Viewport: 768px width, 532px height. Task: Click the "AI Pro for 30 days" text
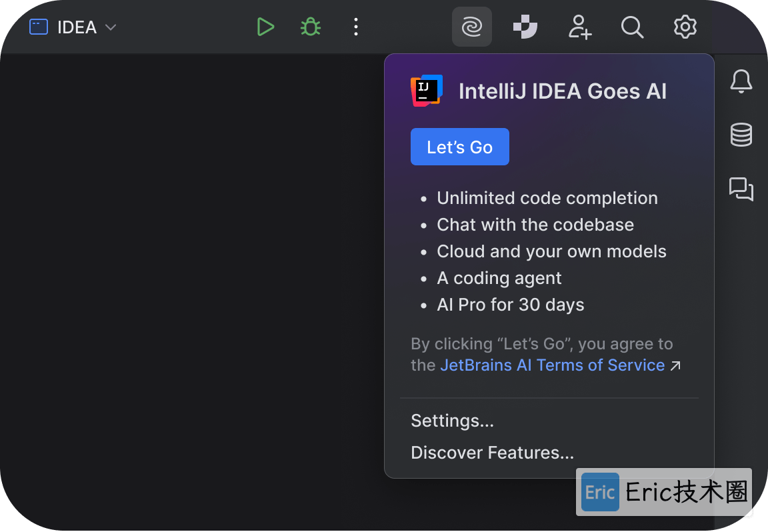(x=511, y=305)
